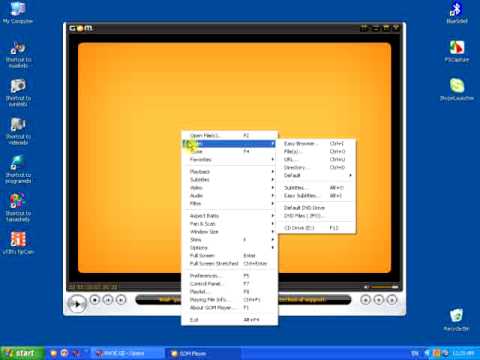The width and height of the screenshot is (480, 360).
Task: Choose File(s)... in the Open submenu
Action: tap(317, 151)
